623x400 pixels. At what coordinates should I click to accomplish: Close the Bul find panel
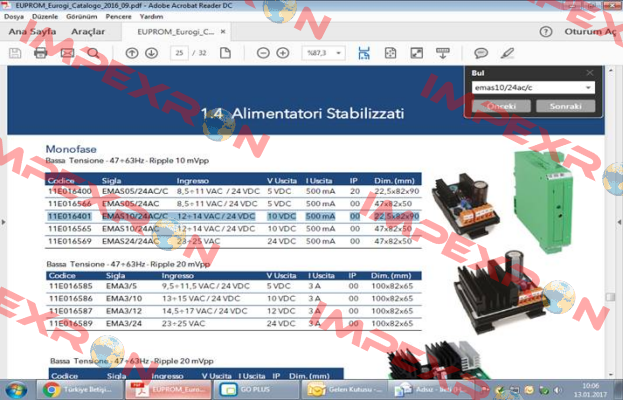pos(590,73)
